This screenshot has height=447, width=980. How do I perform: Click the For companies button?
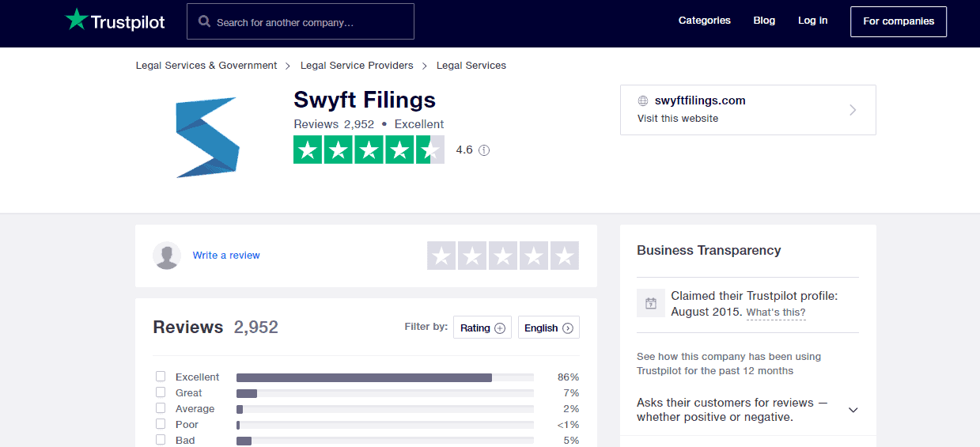[899, 21]
